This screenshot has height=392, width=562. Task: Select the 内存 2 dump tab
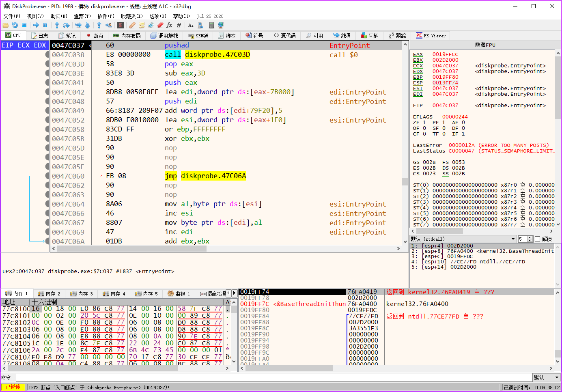coord(49,293)
